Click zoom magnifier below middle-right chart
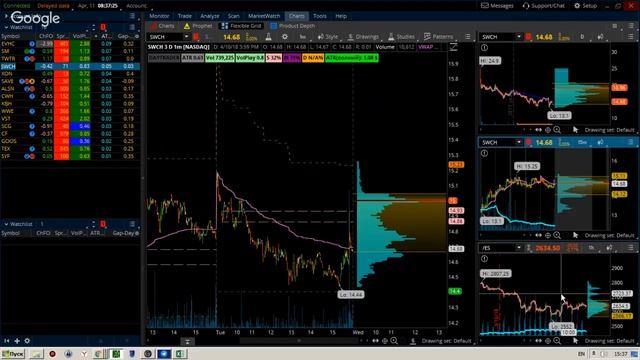This screenshot has width=640, height=360. point(557,235)
